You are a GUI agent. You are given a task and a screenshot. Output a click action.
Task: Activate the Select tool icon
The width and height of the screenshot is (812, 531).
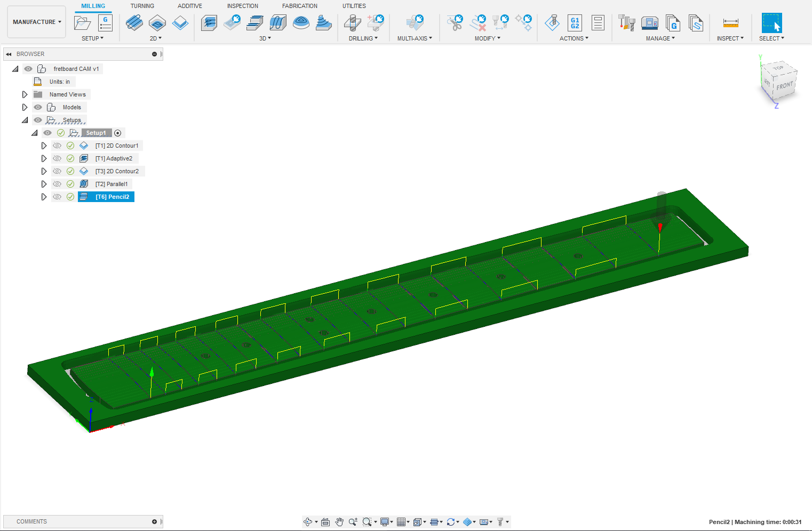tap(771, 23)
